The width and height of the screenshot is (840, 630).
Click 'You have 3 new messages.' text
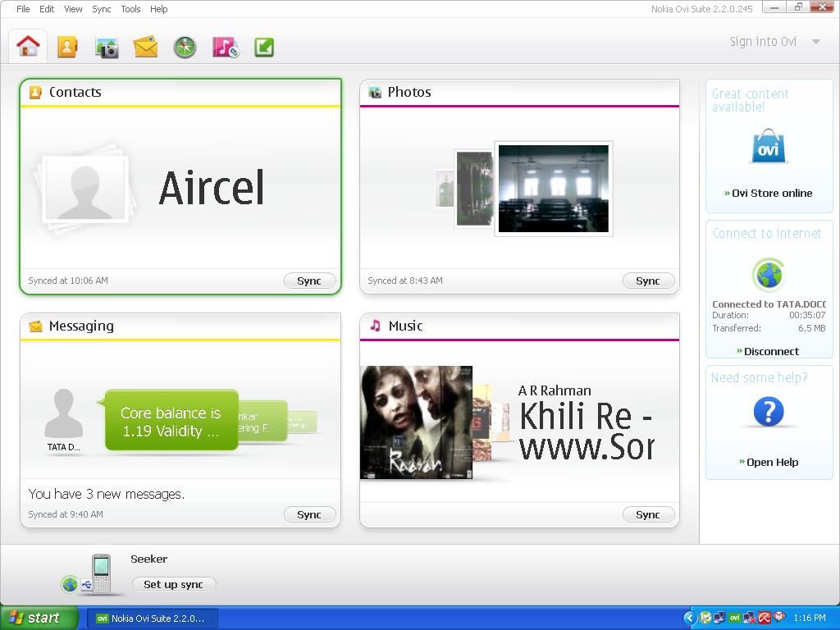click(x=106, y=494)
